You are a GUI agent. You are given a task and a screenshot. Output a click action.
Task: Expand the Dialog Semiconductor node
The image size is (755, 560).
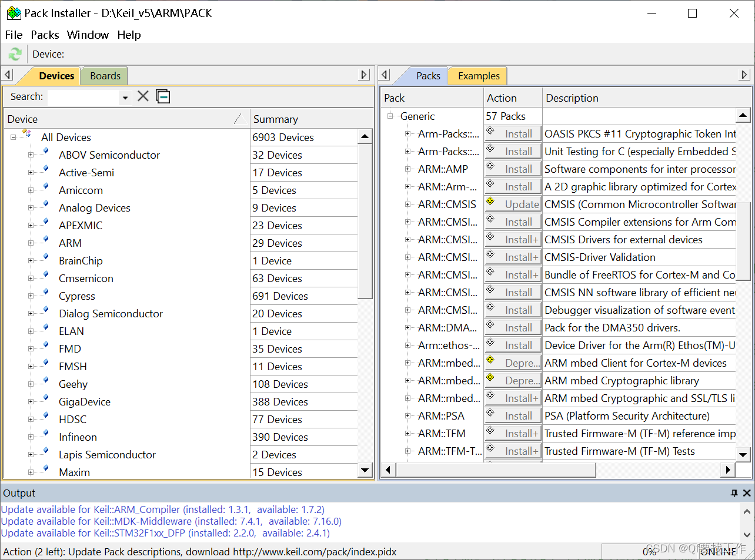click(31, 314)
